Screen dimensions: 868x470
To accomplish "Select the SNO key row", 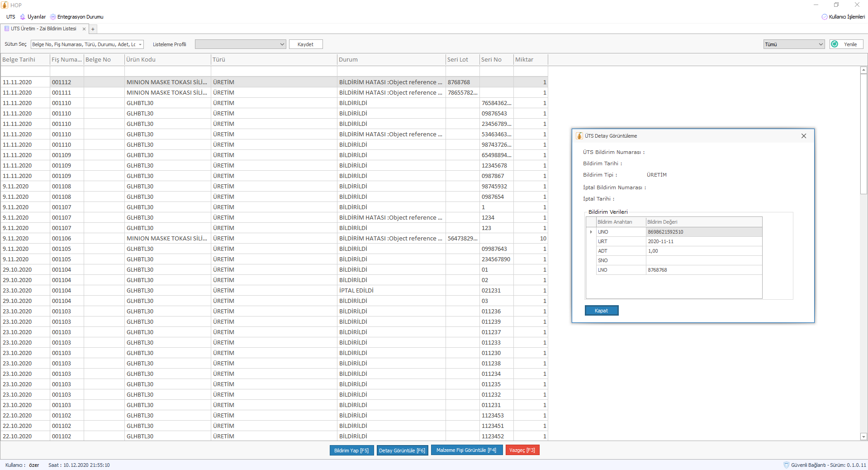I will pyautogui.click(x=621, y=260).
